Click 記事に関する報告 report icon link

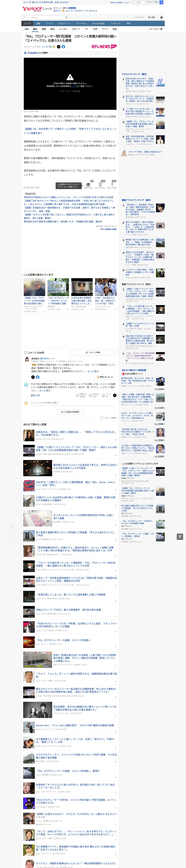pyautogui.click(x=31, y=187)
